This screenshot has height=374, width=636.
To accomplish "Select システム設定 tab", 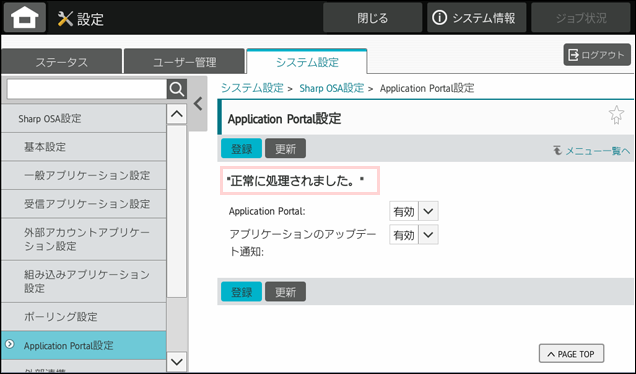I will point(307,61).
